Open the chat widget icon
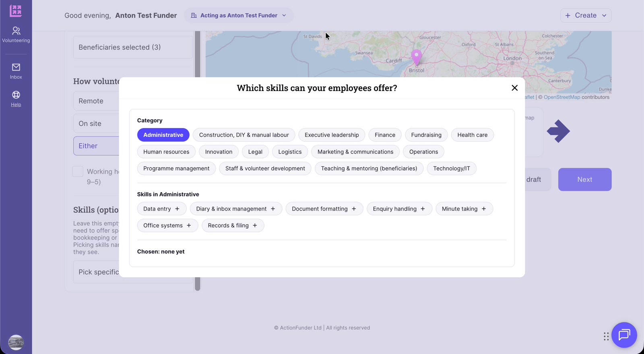Image resolution: width=644 pixels, height=354 pixels. pyautogui.click(x=624, y=335)
